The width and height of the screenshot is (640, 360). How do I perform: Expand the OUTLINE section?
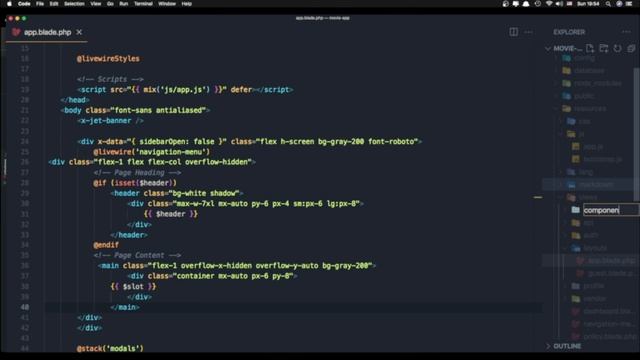pos(548,346)
